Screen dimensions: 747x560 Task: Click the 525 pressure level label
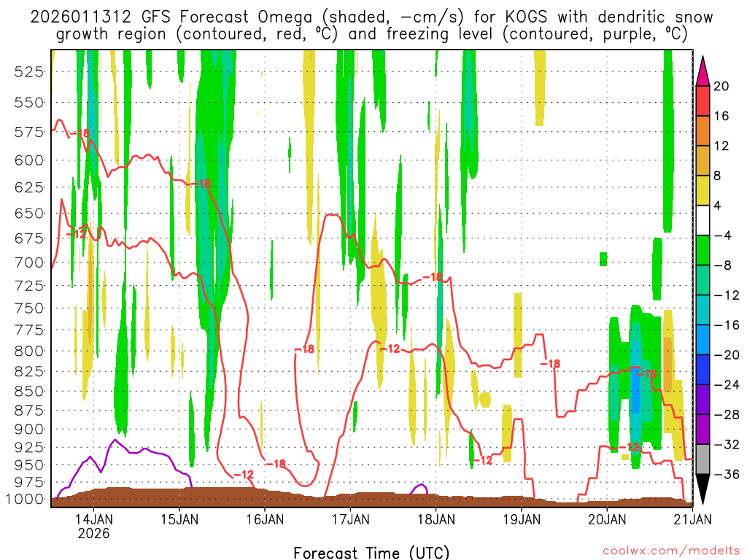coord(28,72)
